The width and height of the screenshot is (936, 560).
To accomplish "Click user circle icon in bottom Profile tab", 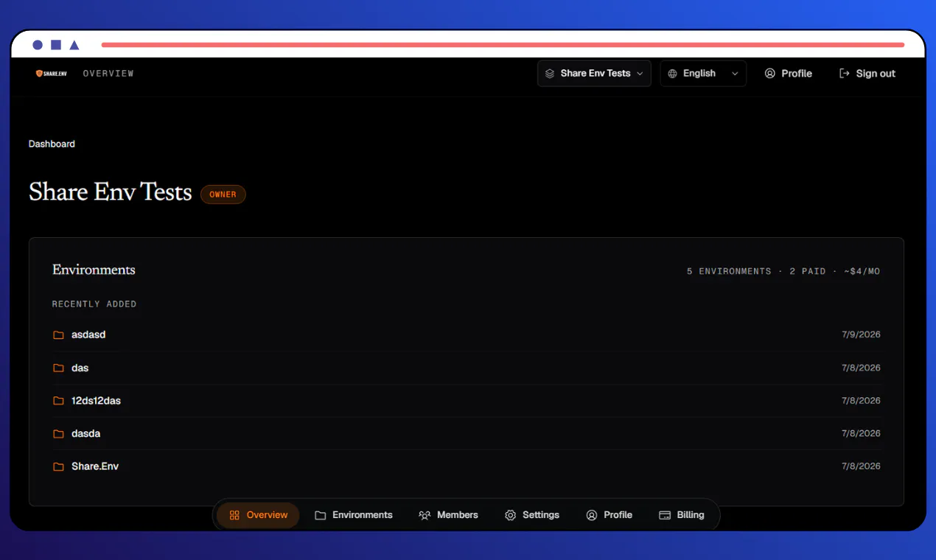I will 592,515.
